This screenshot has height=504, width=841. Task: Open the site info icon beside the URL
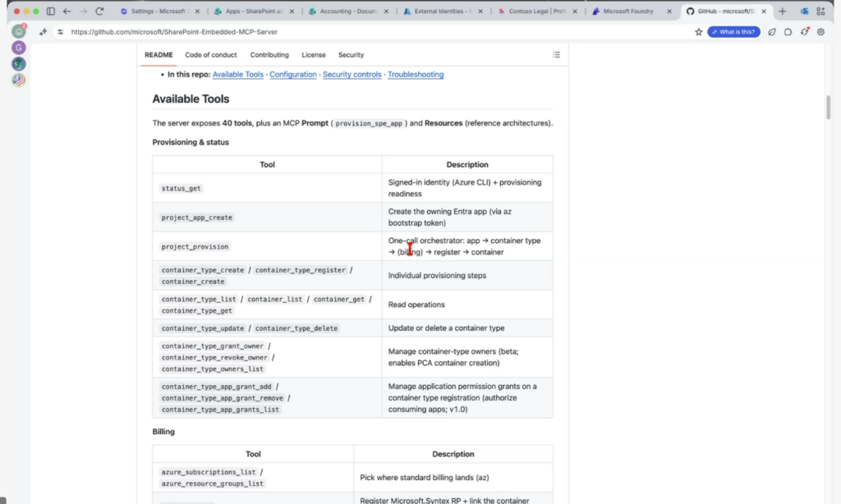click(x=60, y=32)
